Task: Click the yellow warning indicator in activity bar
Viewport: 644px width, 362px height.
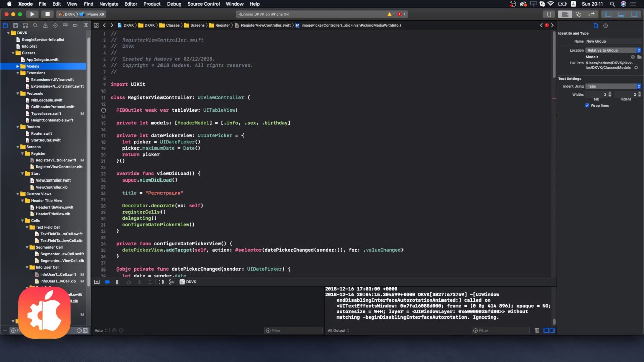Action: tap(390, 14)
